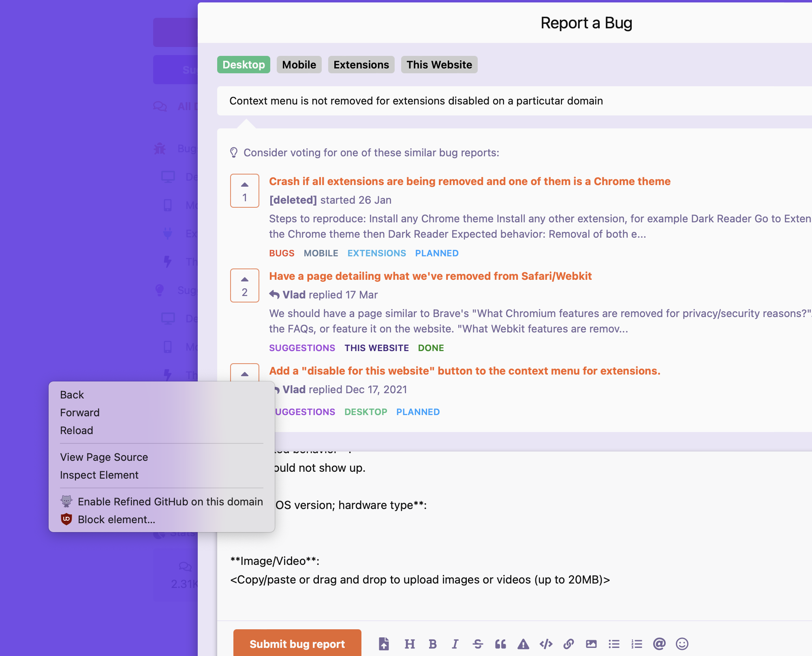Select the Desktop category tag
The image size is (812, 656).
tap(244, 65)
